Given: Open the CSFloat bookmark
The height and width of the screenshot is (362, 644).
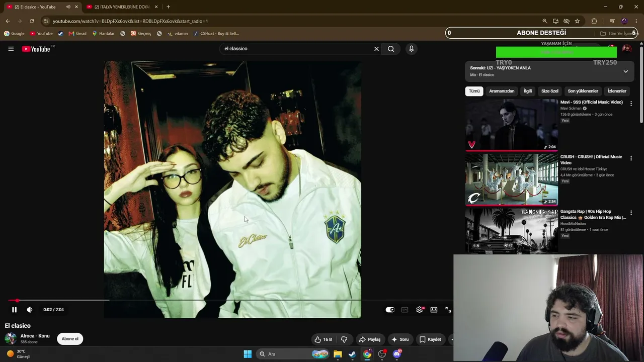Looking at the screenshot, I should (x=216, y=34).
